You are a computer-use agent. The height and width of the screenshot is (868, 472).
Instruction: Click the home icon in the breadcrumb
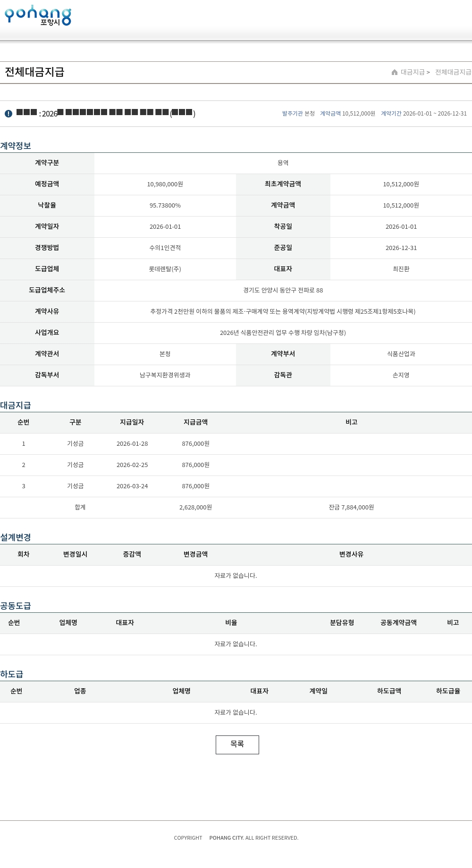coord(395,72)
